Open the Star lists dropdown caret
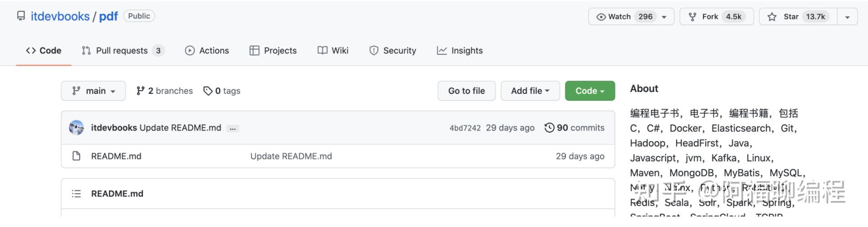Viewport: 868px width, 227px height. point(847,17)
